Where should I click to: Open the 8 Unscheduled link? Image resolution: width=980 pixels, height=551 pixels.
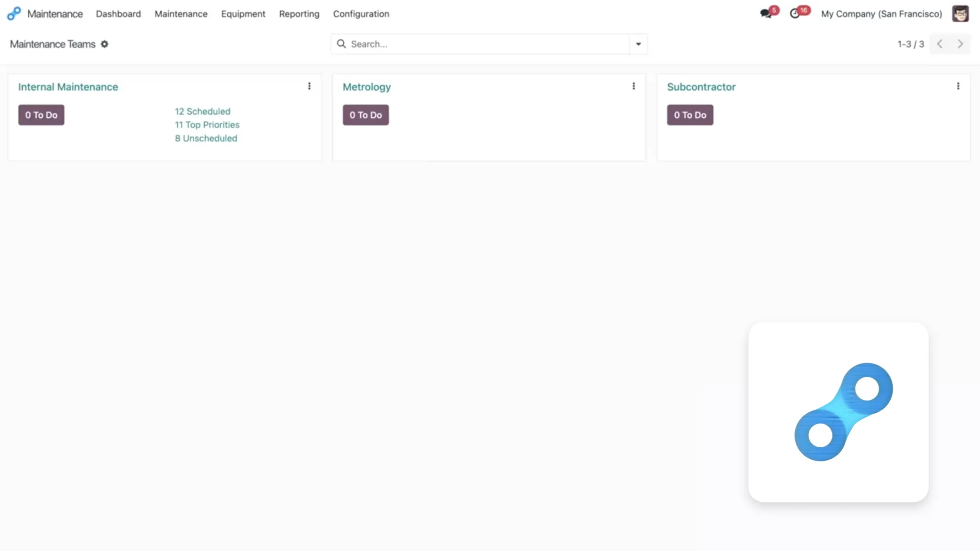tap(206, 138)
